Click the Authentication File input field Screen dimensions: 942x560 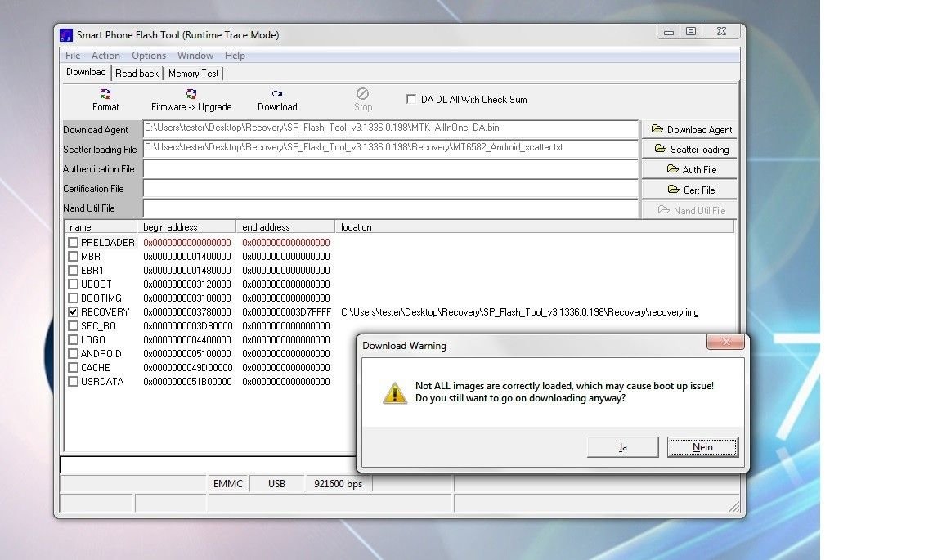coord(391,169)
